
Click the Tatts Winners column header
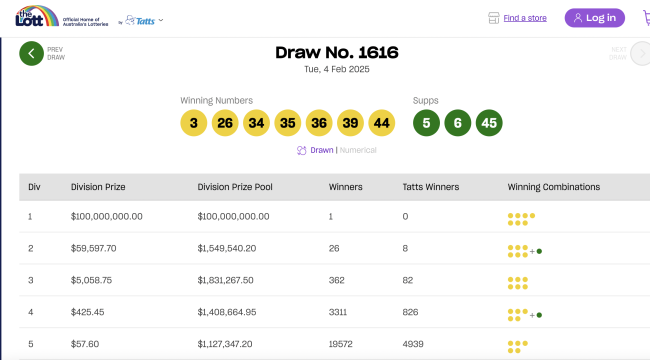click(x=431, y=187)
